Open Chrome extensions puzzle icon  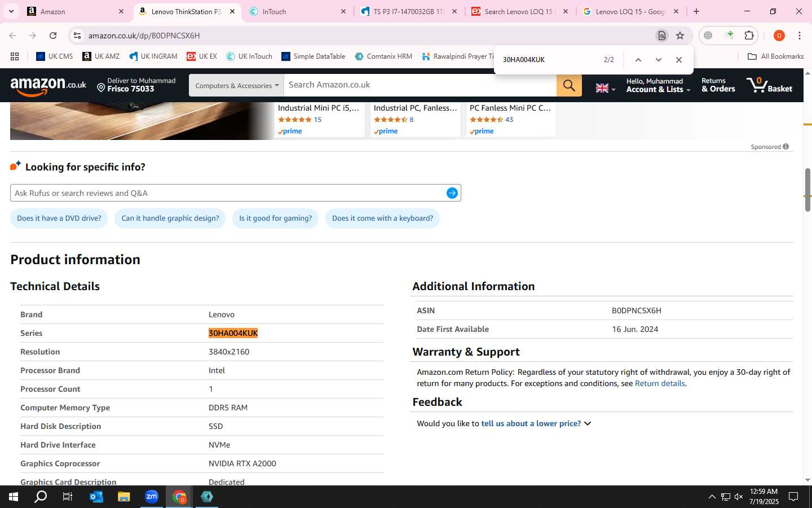[749, 36]
